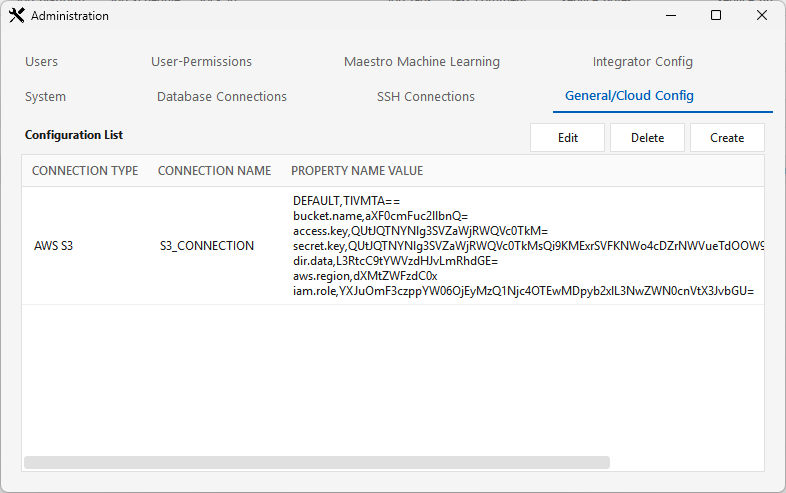Click the aws.region property line
786x493 pixels.
point(365,276)
